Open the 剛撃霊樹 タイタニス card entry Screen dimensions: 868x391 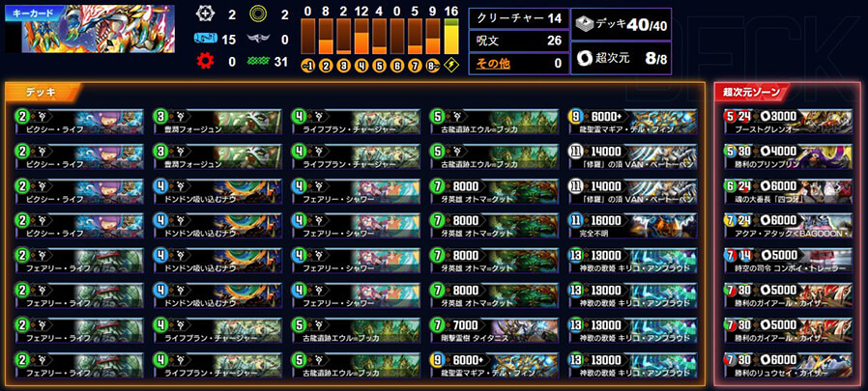tap(493, 331)
